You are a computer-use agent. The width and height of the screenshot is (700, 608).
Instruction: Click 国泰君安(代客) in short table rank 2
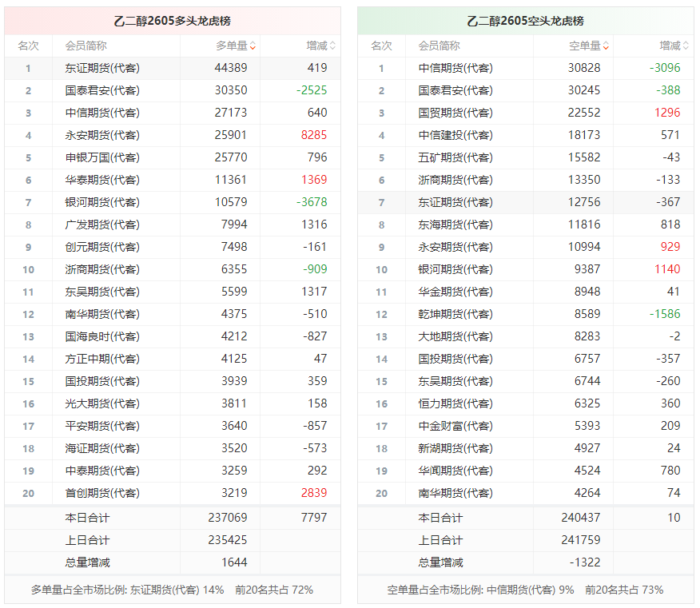pos(455,90)
